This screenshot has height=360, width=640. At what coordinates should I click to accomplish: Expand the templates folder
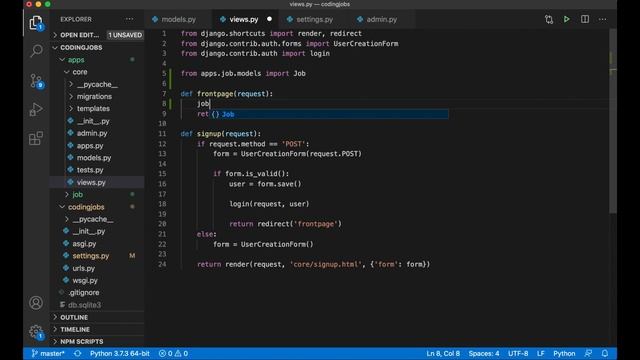coord(93,109)
